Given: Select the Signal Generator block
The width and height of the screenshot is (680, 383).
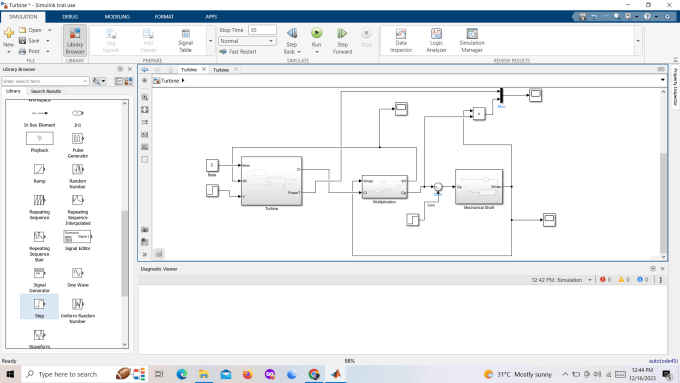Looking at the screenshot, I should (x=39, y=279).
